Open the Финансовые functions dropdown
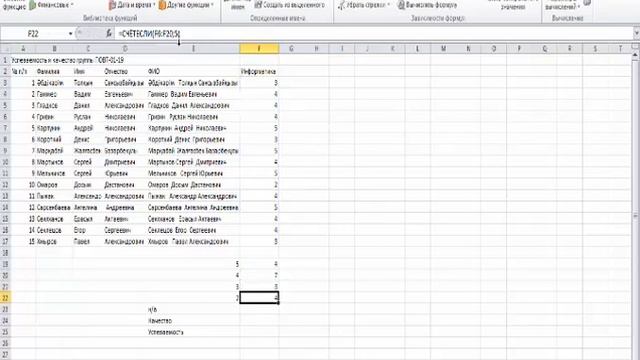The image size is (640, 360). coord(51,5)
